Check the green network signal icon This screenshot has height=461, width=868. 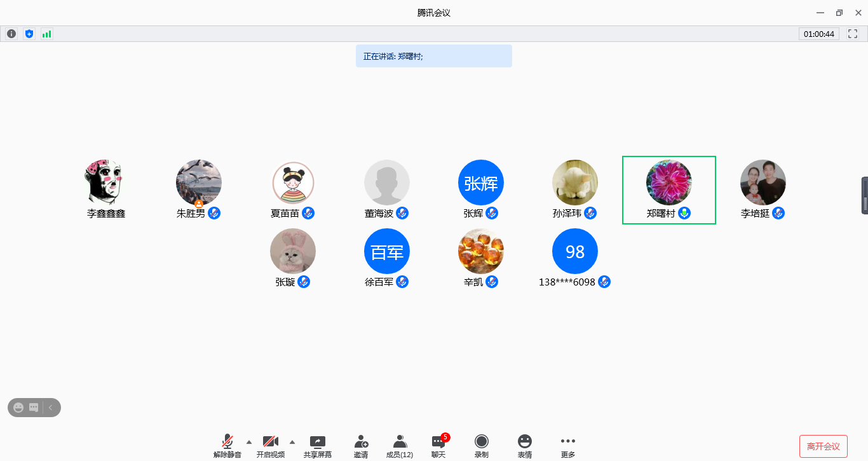point(46,34)
